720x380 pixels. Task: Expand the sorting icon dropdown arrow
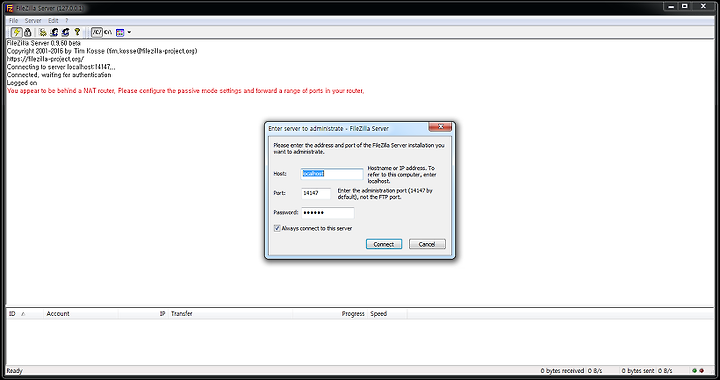coord(129,32)
